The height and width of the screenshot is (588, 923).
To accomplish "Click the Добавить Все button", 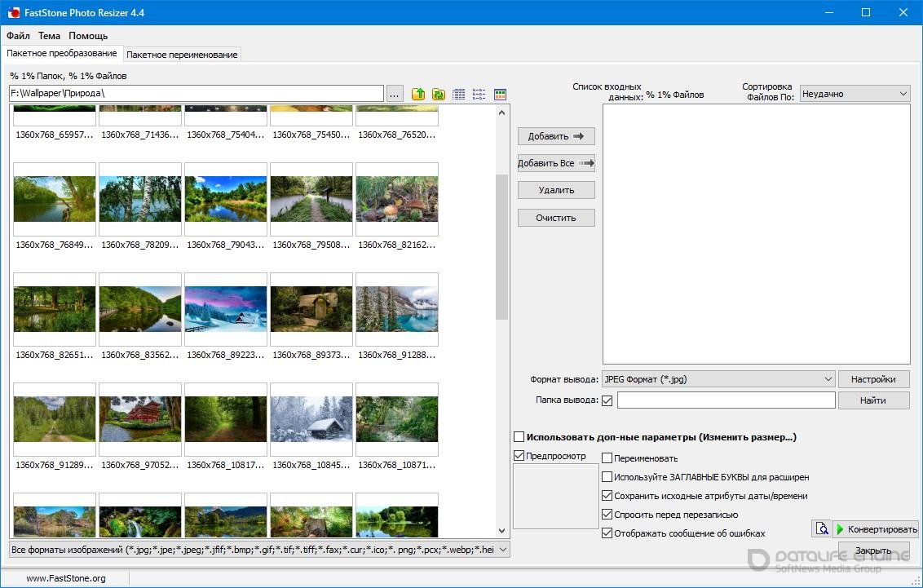I will pyautogui.click(x=556, y=163).
